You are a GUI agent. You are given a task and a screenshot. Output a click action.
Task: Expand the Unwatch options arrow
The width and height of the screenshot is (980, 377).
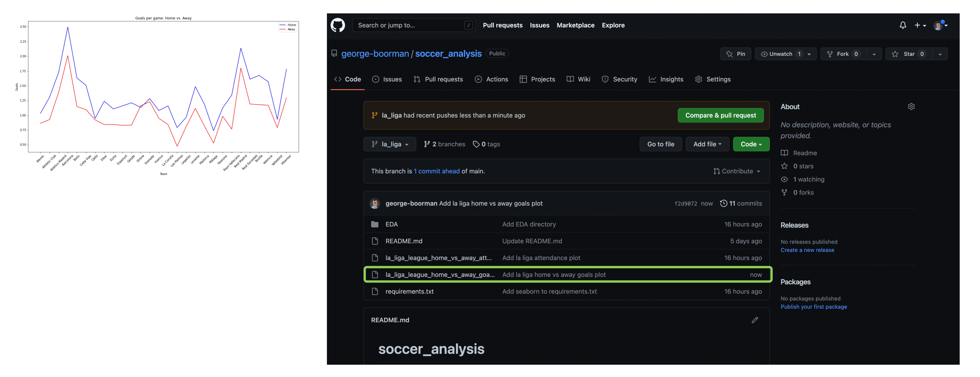coord(809,54)
